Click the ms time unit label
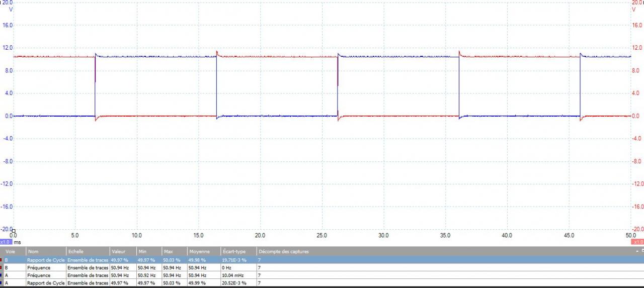The image size is (644, 288). coord(18,242)
